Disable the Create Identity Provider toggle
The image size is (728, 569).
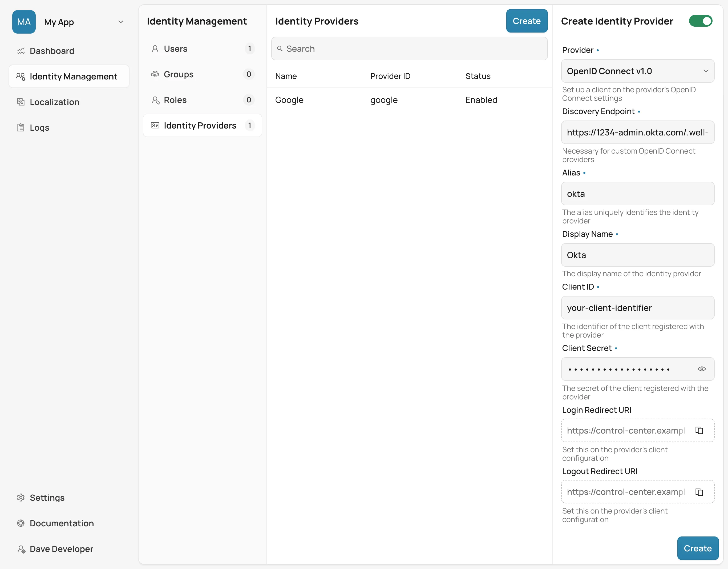pos(701,21)
